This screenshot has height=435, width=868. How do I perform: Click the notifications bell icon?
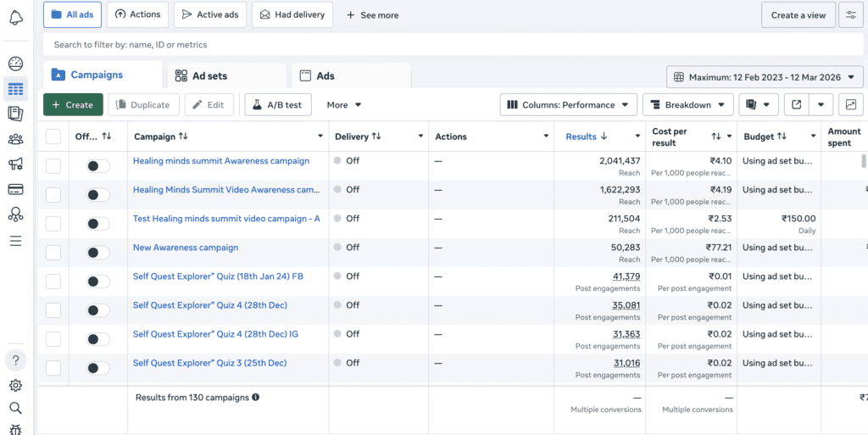pos(15,19)
